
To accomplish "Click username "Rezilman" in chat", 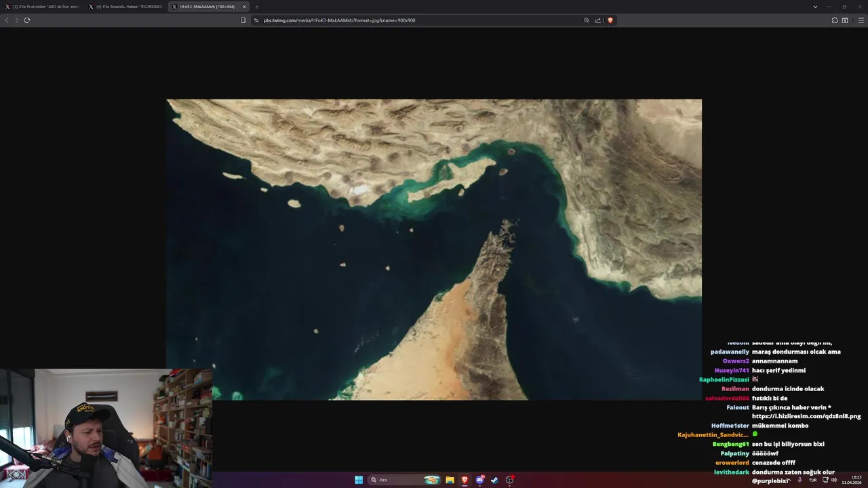I will (735, 389).
